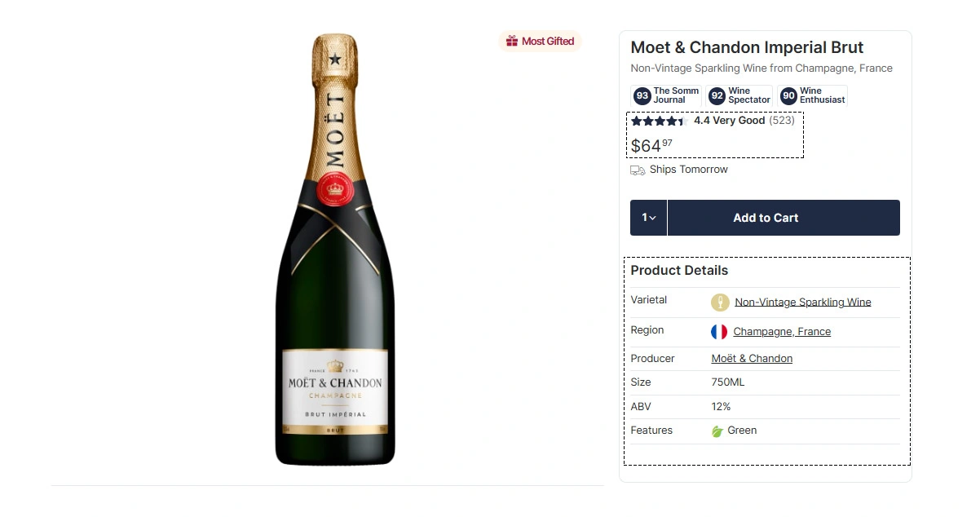This screenshot has height=517, width=980.
Task: Click the 92 Wine Spectator score badge
Action: tap(739, 96)
